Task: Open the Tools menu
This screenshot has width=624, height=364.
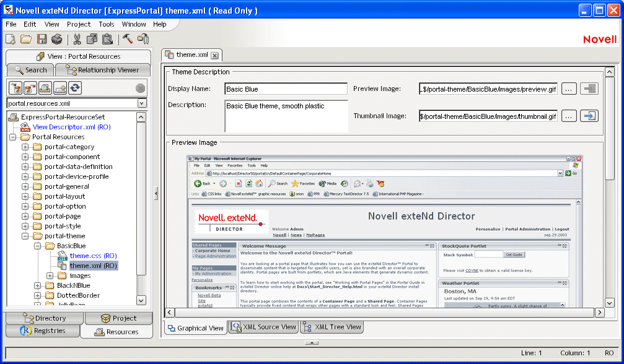Action: pyautogui.click(x=106, y=24)
